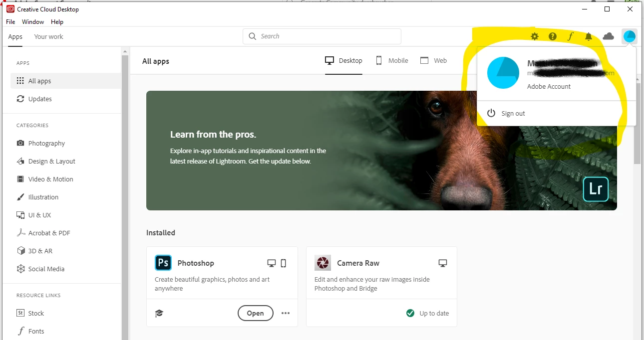Click the Lightroom Lr badge on banner
The height and width of the screenshot is (340, 644).
click(x=596, y=189)
